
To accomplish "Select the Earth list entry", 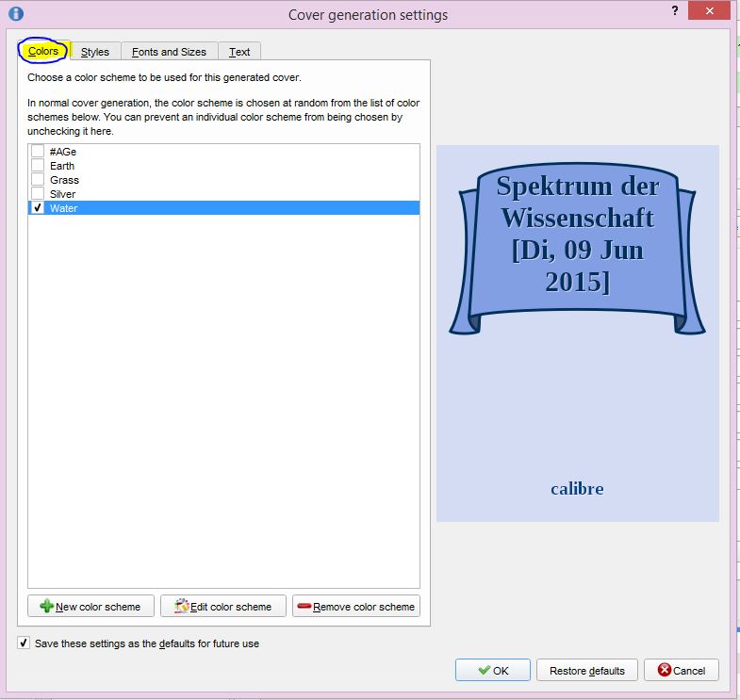I will coord(223,166).
